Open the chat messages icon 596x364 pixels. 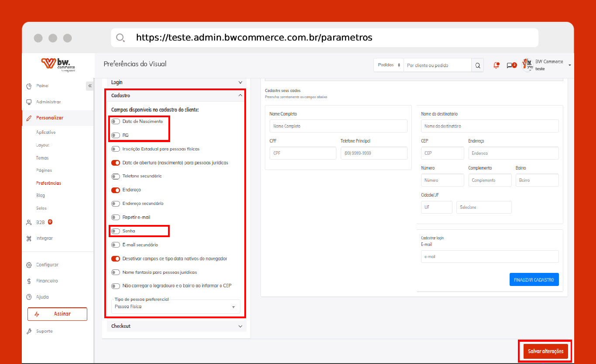point(510,65)
